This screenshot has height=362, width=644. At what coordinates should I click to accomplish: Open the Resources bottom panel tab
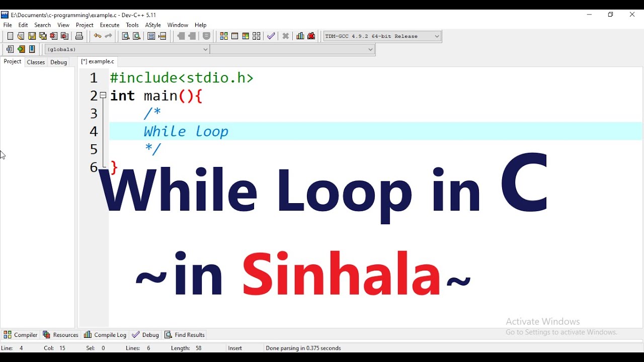[x=60, y=335]
